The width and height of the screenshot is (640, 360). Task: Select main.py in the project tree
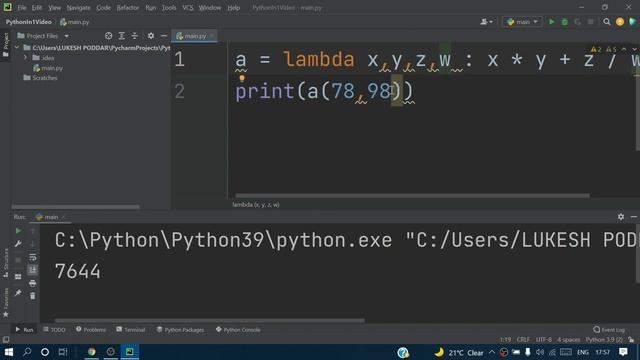(x=48, y=68)
